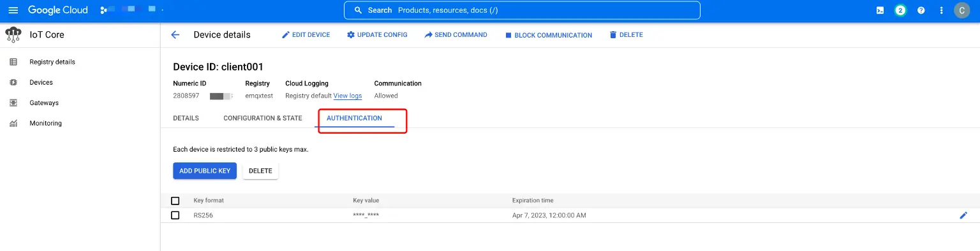Screen dimensions: 980x251
Task: Open the help question mark menu
Action: 921,10
